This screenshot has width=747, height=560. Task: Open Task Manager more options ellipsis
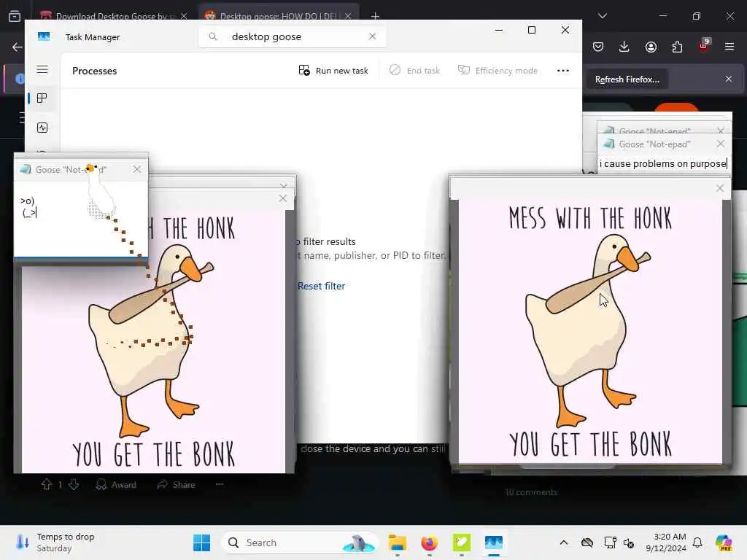tap(562, 71)
